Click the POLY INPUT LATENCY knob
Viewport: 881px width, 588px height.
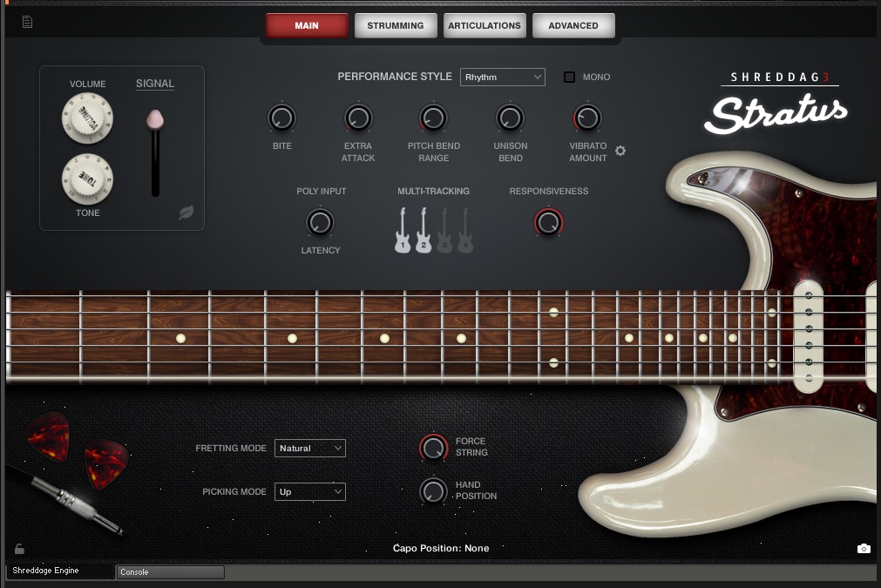pyautogui.click(x=320, y=222)
